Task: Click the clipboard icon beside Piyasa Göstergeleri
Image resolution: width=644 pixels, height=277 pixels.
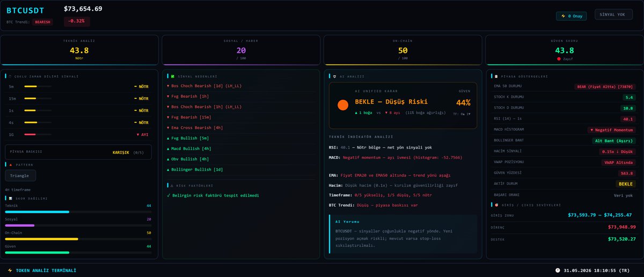Action: click(496, 76)
